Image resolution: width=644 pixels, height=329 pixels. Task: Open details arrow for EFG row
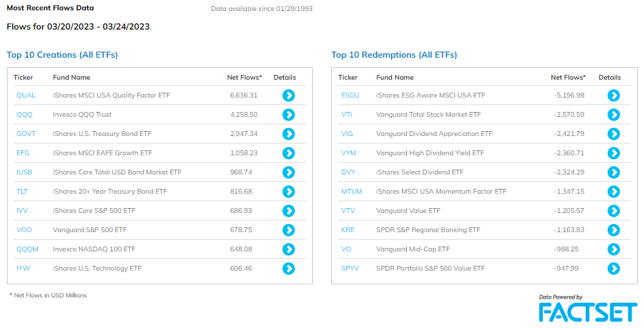click(x=288, y=153)
